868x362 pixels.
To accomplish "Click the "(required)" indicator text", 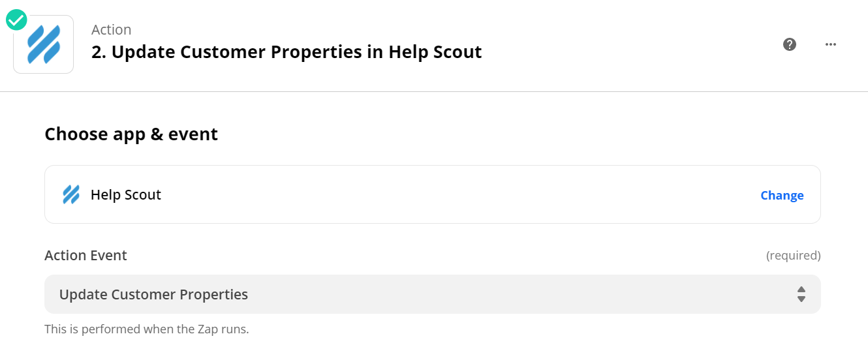I will 793,255.
